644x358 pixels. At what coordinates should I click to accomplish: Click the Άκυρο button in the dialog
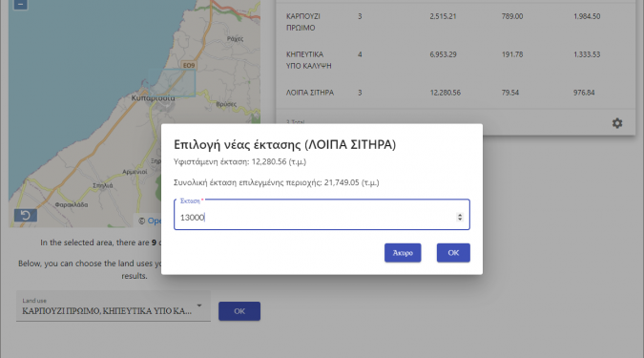coord(403,253)
